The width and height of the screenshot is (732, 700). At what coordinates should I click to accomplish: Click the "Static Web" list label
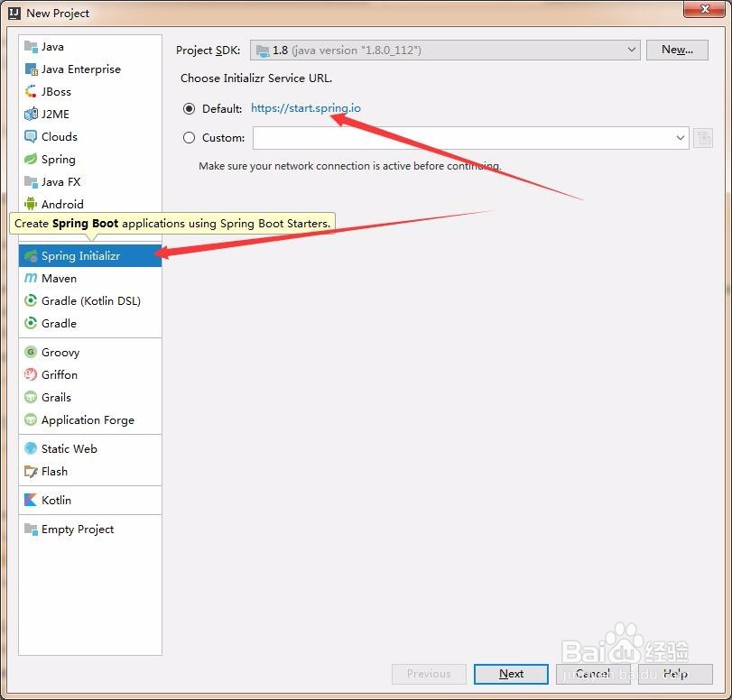point(69,448)
